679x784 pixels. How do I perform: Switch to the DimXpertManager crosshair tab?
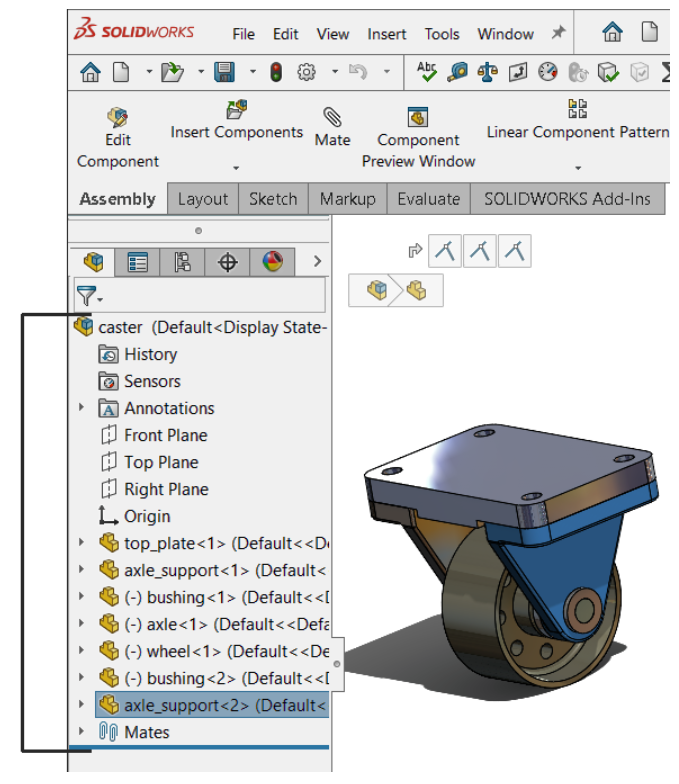click(x=228, y=262)
